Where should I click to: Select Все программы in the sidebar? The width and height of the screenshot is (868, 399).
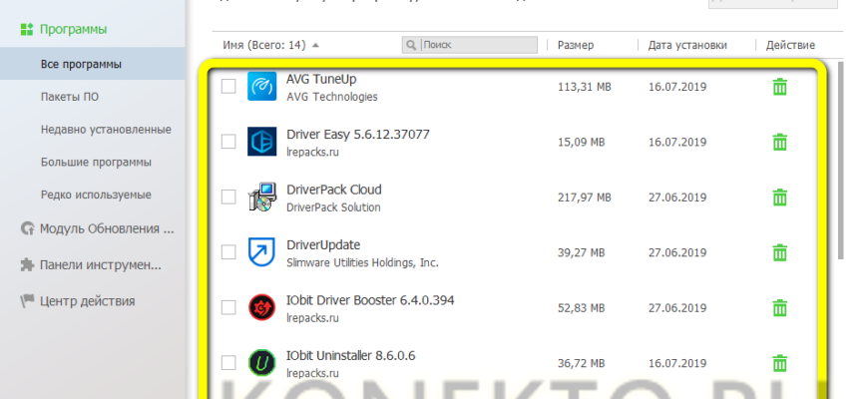(x=93, y=64)
